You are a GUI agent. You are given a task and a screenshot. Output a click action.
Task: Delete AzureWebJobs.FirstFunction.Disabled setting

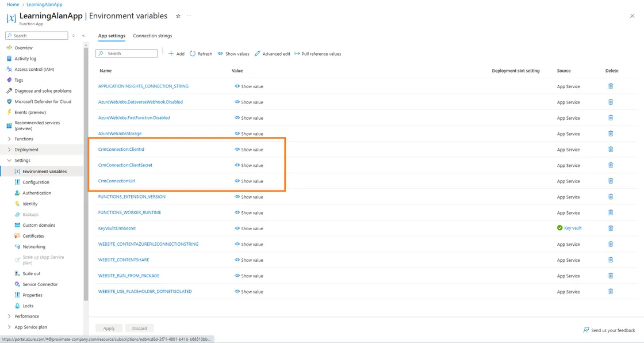click(x=610, y=117)
